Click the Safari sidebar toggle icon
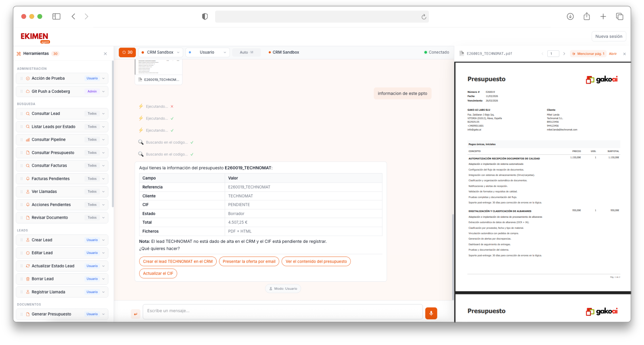The width and height of the screenshot is (644, 345). coord(56,16)
